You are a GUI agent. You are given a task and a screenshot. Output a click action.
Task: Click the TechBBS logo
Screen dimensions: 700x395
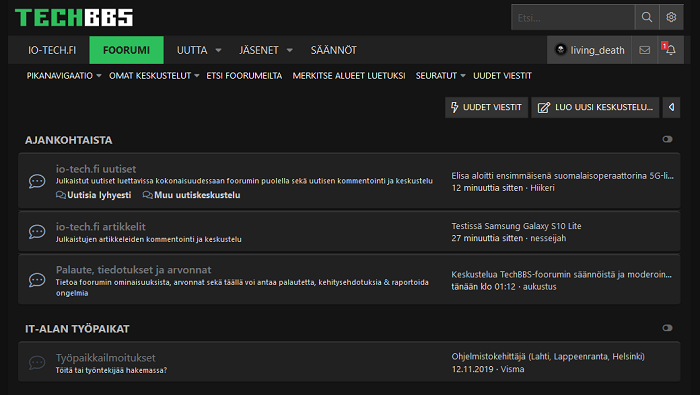[x=74, y=17]
